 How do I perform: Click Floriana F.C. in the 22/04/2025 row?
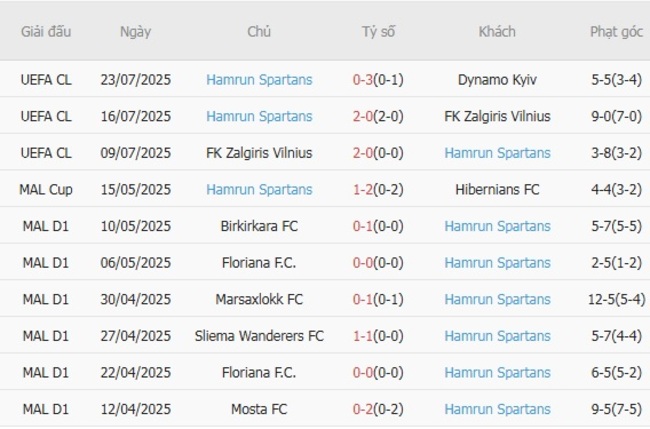pyautogui.click(x=259, y=373)
